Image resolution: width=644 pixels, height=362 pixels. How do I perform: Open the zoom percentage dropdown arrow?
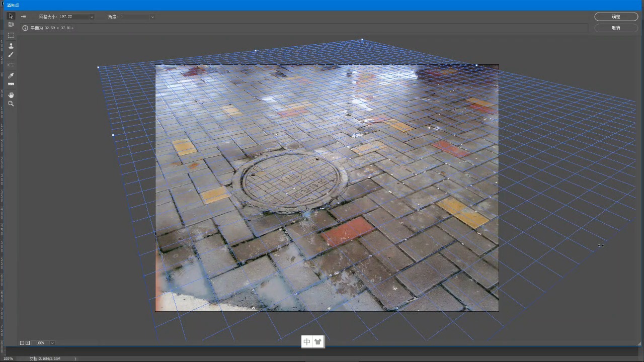click(52, 343)
